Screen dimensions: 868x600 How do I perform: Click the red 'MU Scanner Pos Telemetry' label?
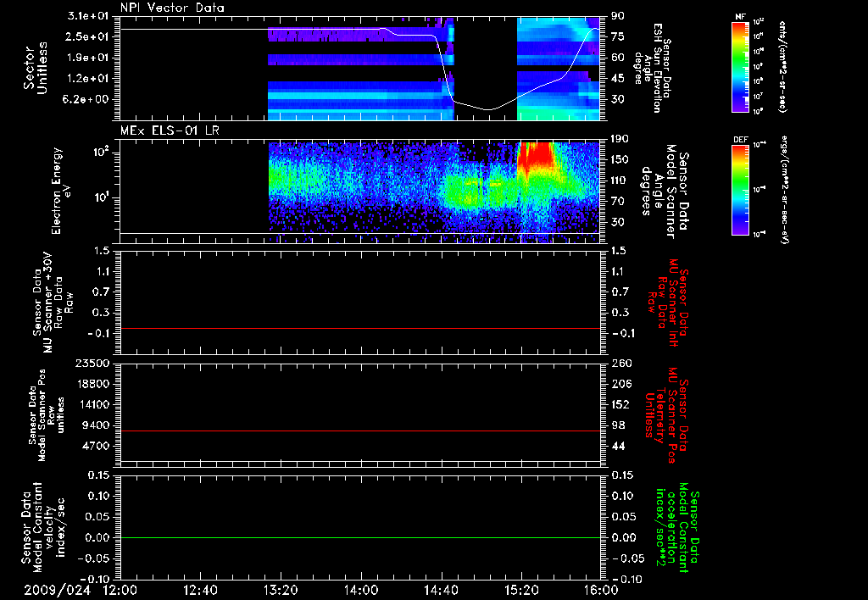tap(666, 415)
